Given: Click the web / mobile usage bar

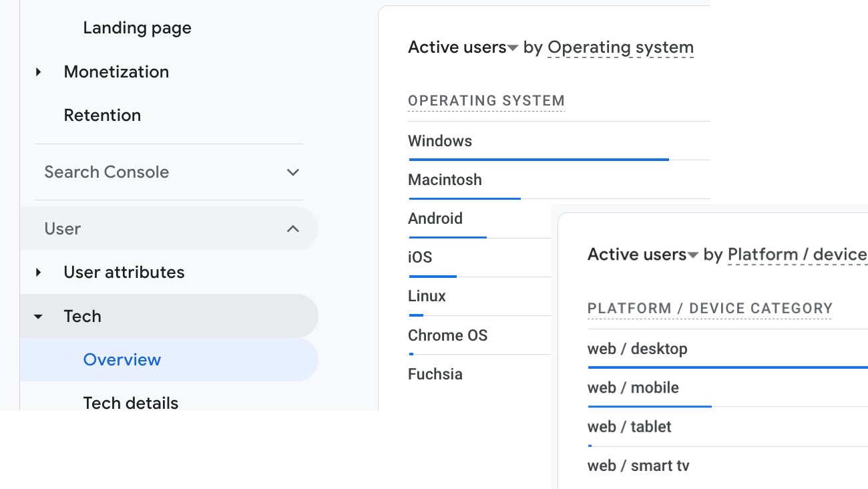Looking at the screenshot, I should click(x=650, y=406).
